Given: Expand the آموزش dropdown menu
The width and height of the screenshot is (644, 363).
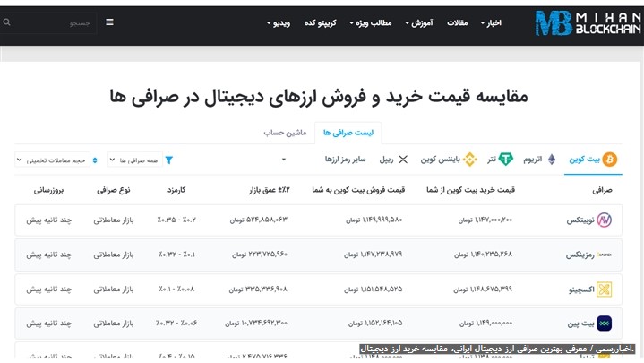Looking at the screenshot, I should tap(419, 23).
